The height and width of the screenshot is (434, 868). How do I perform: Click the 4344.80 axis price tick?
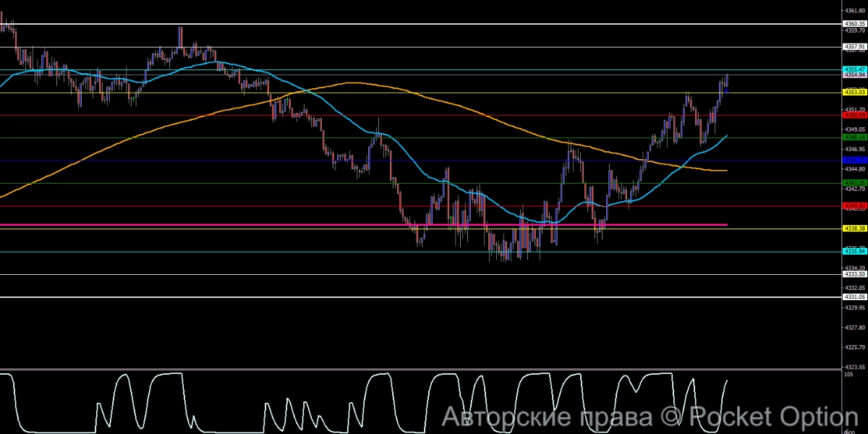pyautogui.click(x=854, y=169)
